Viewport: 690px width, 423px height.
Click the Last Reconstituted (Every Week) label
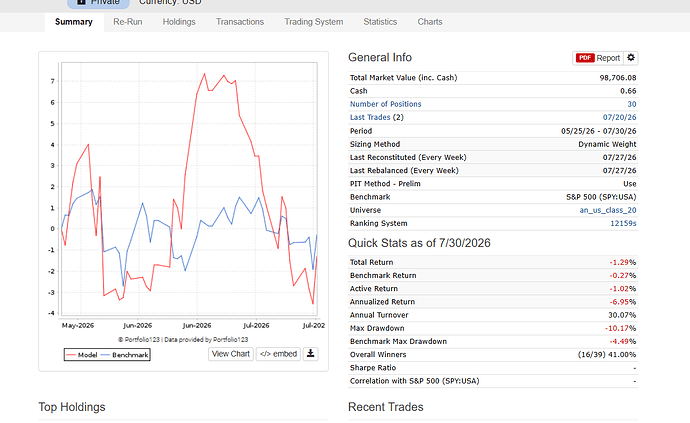pyautogui.click(x=408, y=158)
